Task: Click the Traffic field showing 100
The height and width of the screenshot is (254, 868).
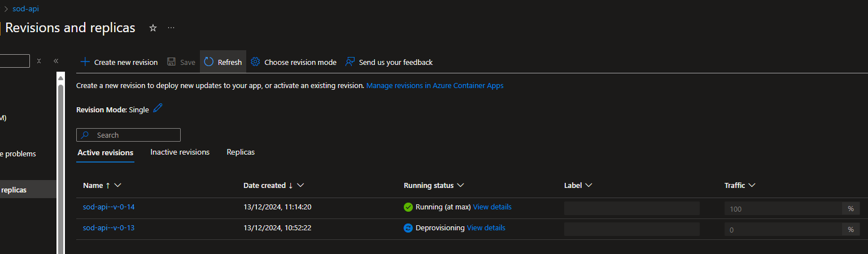Action: pos(783,208)
